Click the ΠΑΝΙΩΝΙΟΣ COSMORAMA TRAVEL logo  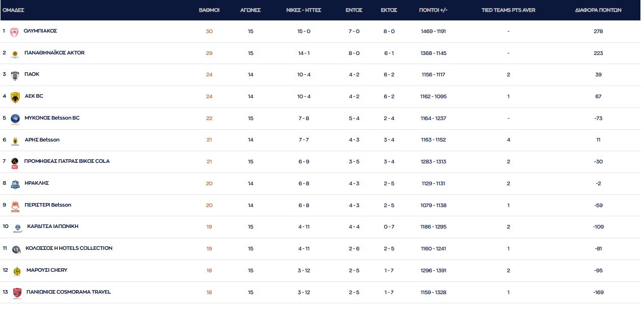[x=17, y=293]
